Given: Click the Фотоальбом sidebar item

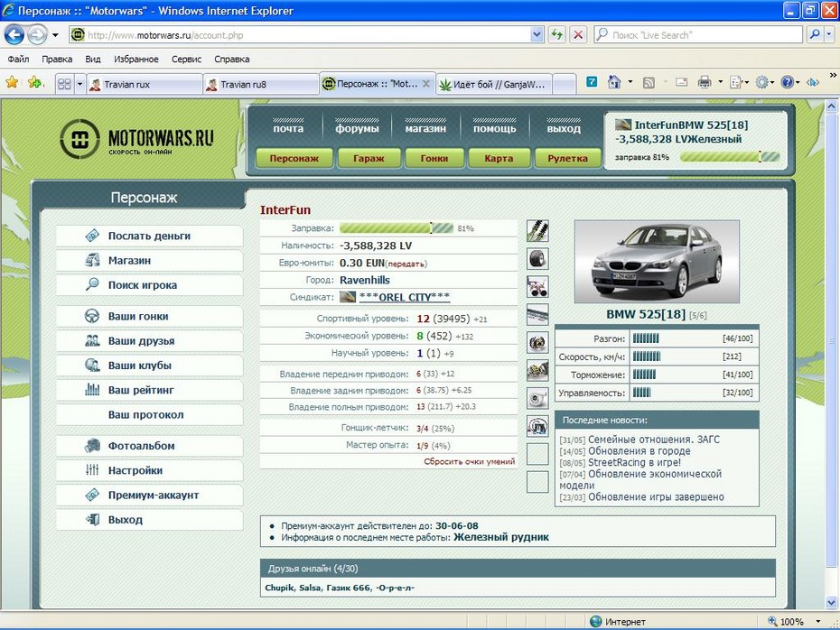Looking at the screenshot, I should [149, 446].
